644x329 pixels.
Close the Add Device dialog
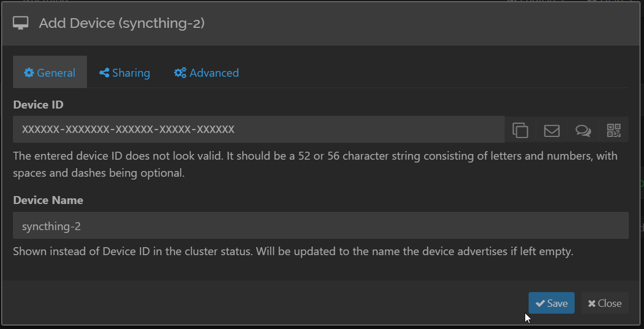point(604,303)
